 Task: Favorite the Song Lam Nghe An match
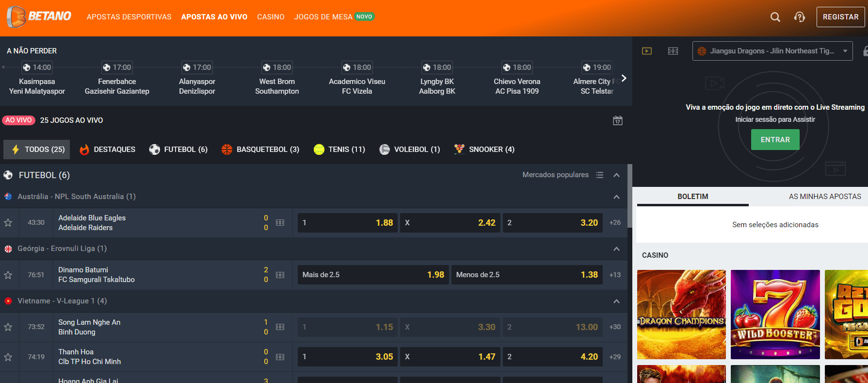point(8,327)
